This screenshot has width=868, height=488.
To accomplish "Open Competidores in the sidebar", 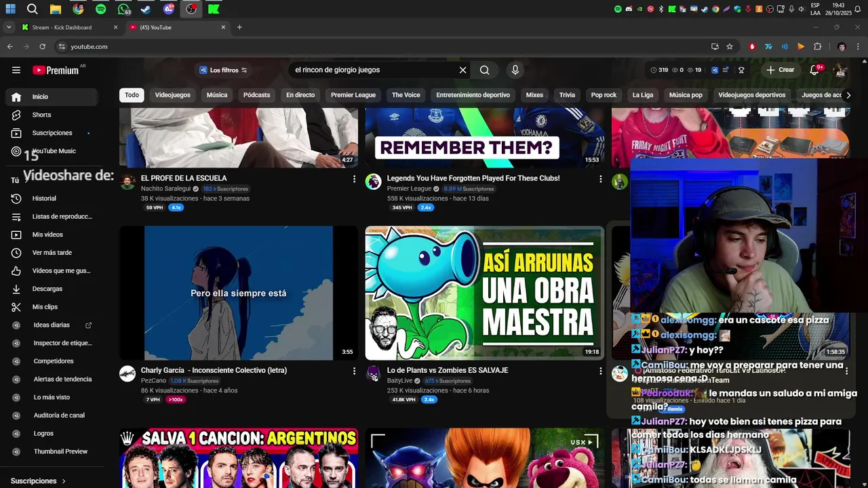I will pos(53,361).
